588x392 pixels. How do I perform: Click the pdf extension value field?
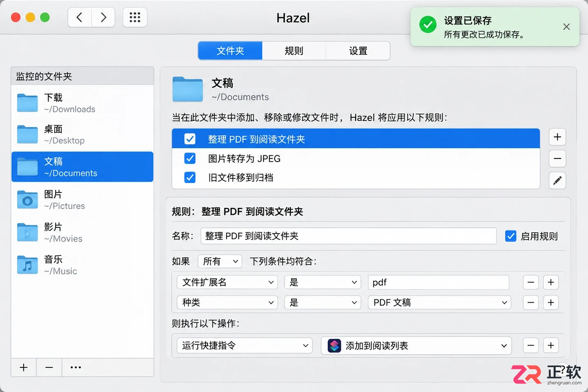click(x=439, y=282)
